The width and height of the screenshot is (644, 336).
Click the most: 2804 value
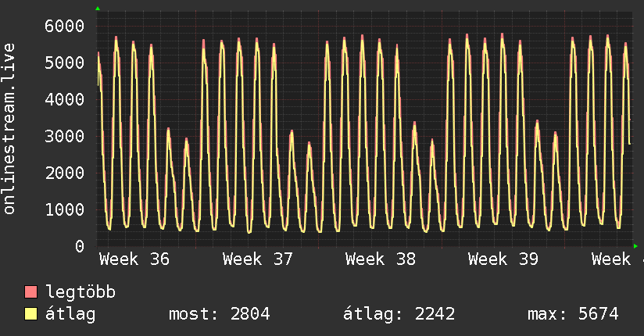click(x=220, y=314)
